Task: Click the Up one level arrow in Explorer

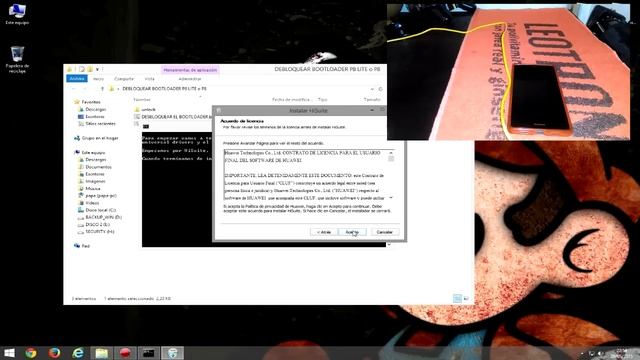Action: click(x=102, y=89)
